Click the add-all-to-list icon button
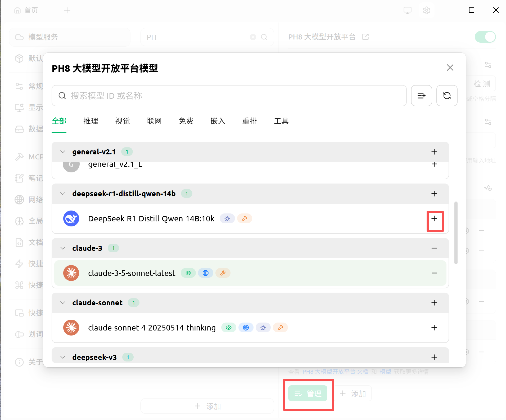Viewport: 506px width, 420px height. point(421,96)
